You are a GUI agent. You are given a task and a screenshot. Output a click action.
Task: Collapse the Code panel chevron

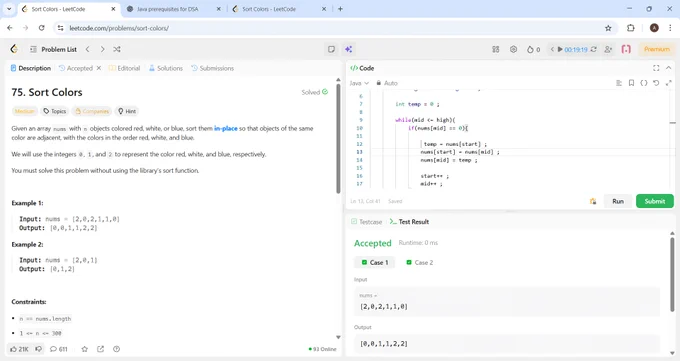(x=668, y=68)
